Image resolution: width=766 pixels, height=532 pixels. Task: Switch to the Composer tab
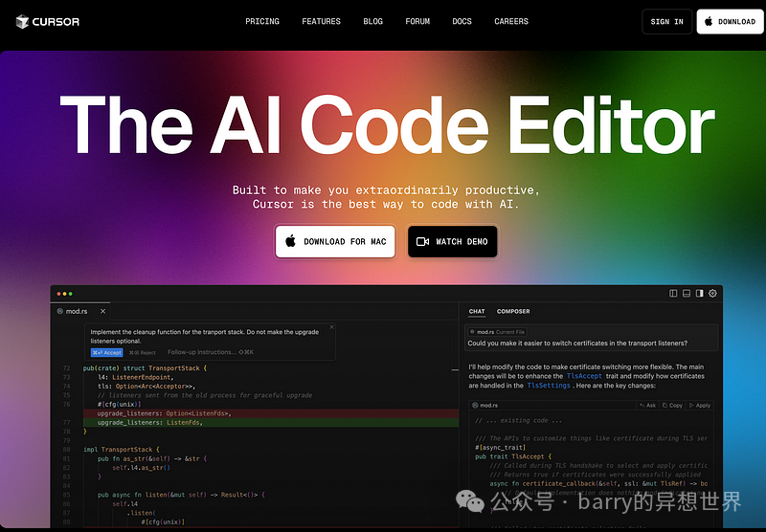click(513, 311)
